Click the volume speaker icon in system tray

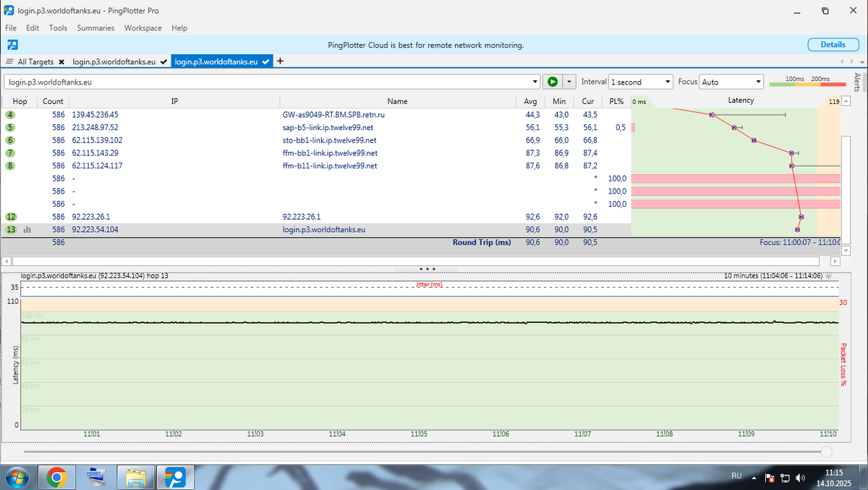800,478
